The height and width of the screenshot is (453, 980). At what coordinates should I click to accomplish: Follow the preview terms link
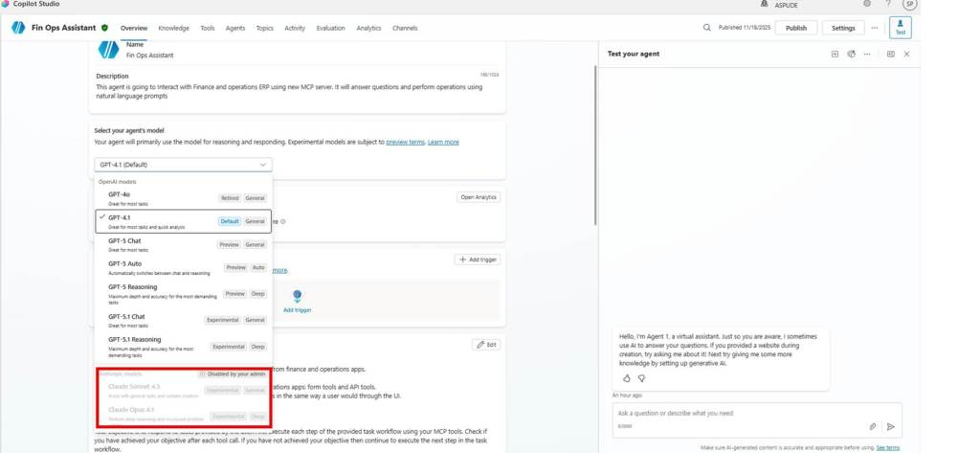405,142
